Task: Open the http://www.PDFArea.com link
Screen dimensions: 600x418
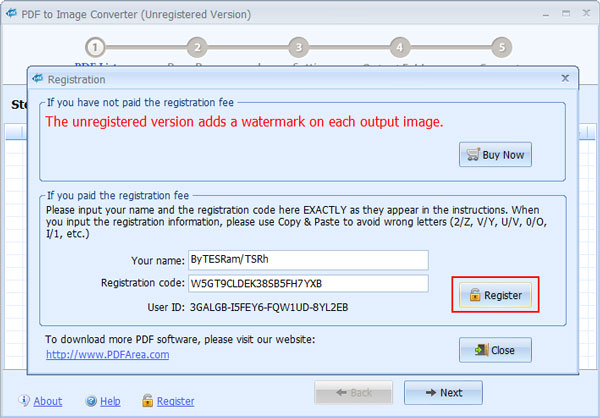Action: tap(108, 354)
